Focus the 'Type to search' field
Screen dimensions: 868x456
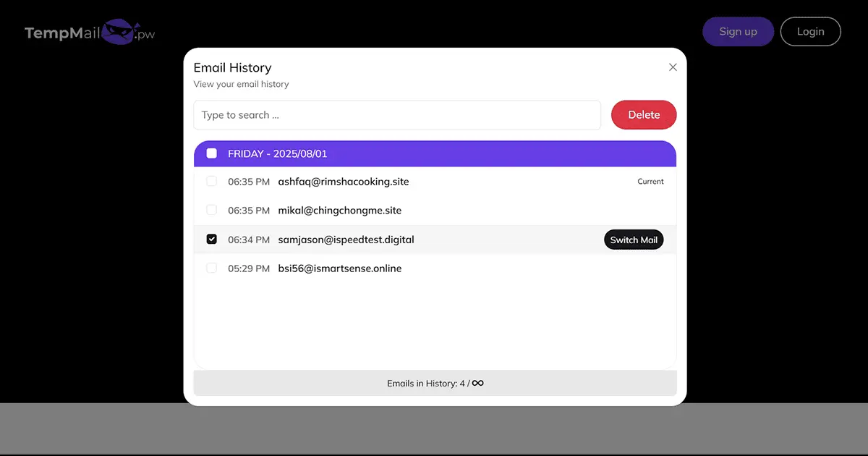397,115
